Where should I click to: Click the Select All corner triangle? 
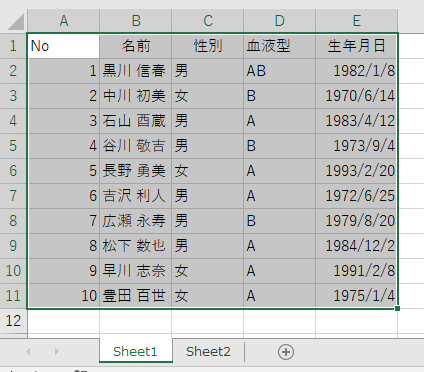coord(16,21)
